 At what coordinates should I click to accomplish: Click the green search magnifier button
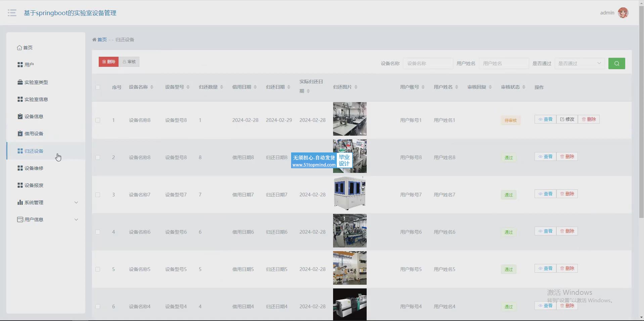tap(616, 63)
